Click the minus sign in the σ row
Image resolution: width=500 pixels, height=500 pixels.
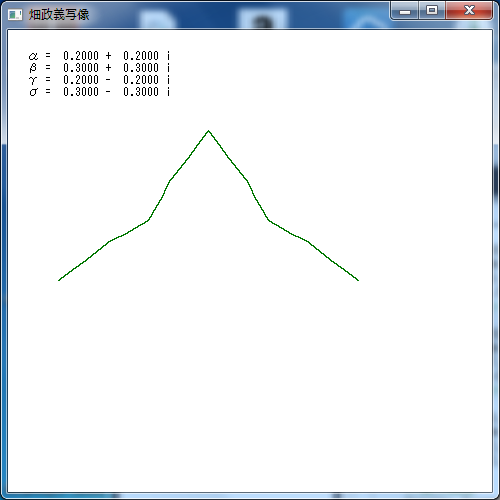click(108, 92)
